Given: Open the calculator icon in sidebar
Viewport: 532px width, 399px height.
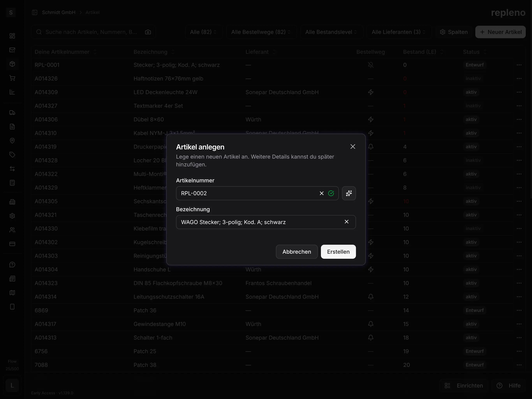Looking at the screenshot, I should pos(12,182).
